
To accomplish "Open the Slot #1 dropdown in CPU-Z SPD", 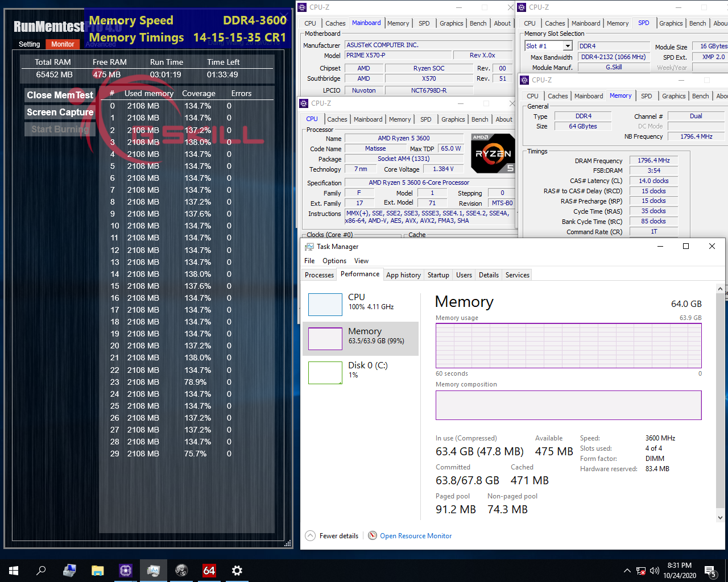I will [x=566, y=45].
